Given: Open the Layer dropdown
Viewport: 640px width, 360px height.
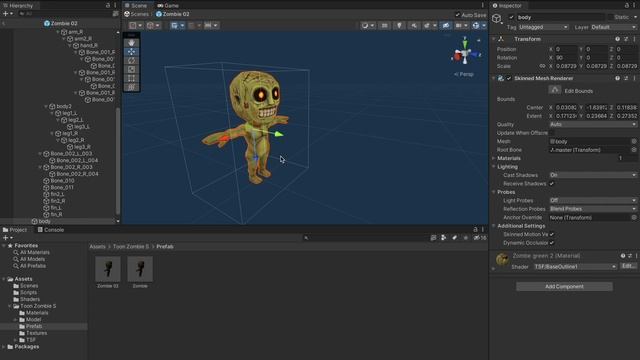Looking at the screenshot, I should pyautogui.click(x=613, y=27).
